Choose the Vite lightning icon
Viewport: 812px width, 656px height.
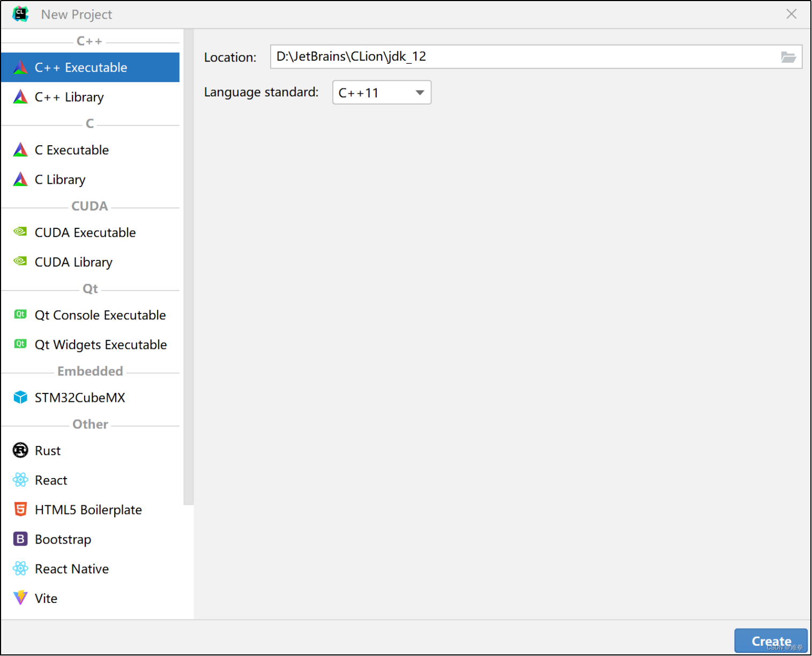(20, 598)
